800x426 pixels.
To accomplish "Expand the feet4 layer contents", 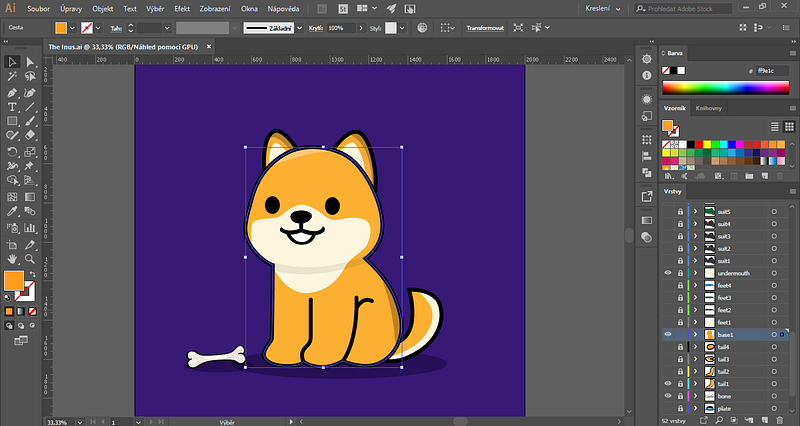I will point(697,286).
